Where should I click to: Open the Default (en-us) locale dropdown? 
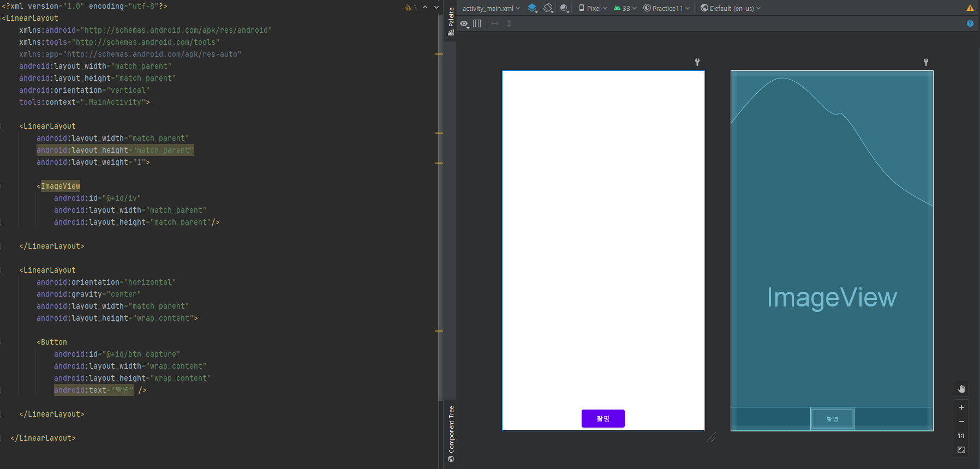pos(731,8)
